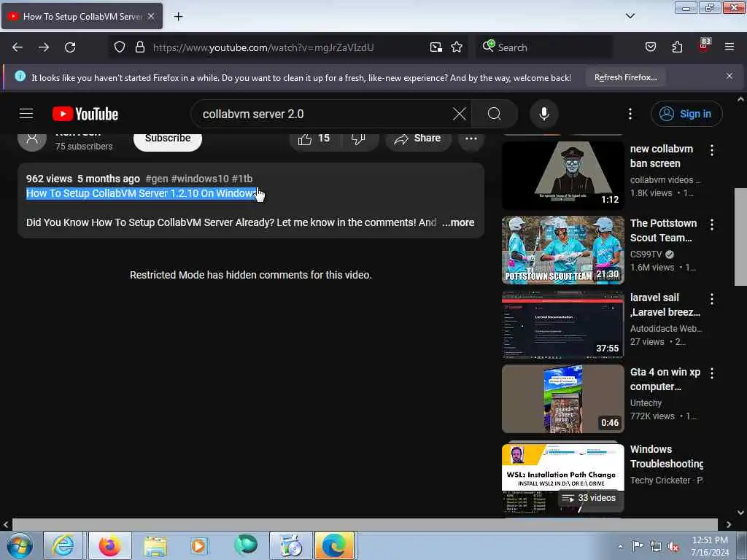Screen dimensions: 747x560
Task: Open the Windows Start button
Action: pos(20,545)
